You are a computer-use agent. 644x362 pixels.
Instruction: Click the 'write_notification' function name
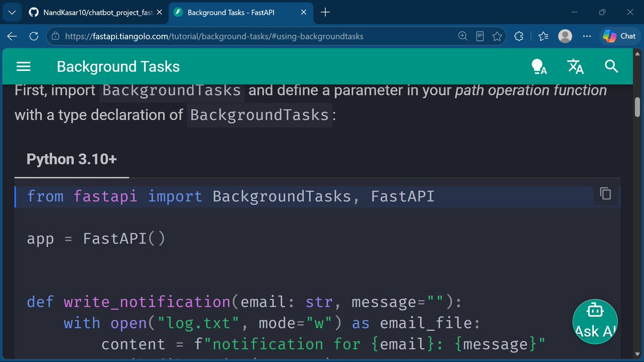coord(148,302)
